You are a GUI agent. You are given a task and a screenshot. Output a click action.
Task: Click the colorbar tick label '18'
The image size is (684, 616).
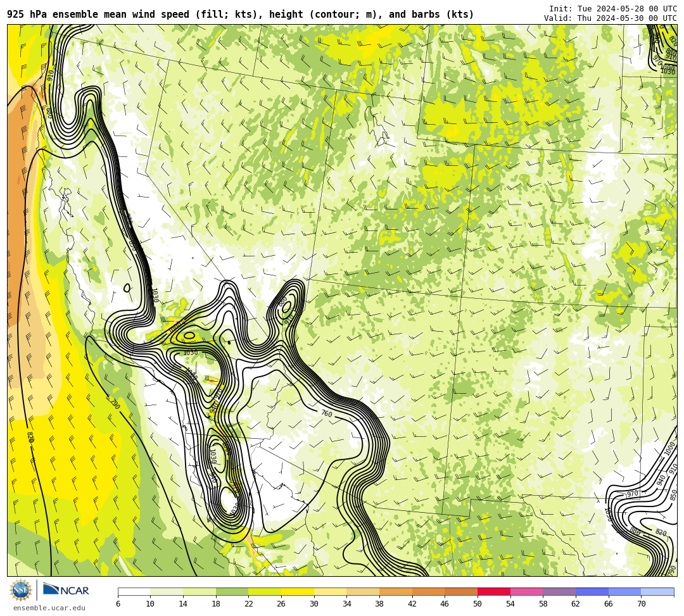pos(216,604)
